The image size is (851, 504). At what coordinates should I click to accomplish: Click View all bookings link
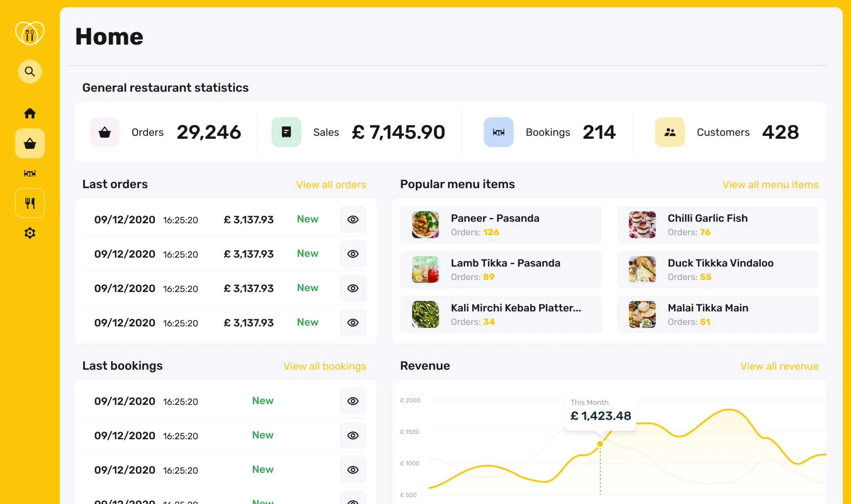(325, 366)
